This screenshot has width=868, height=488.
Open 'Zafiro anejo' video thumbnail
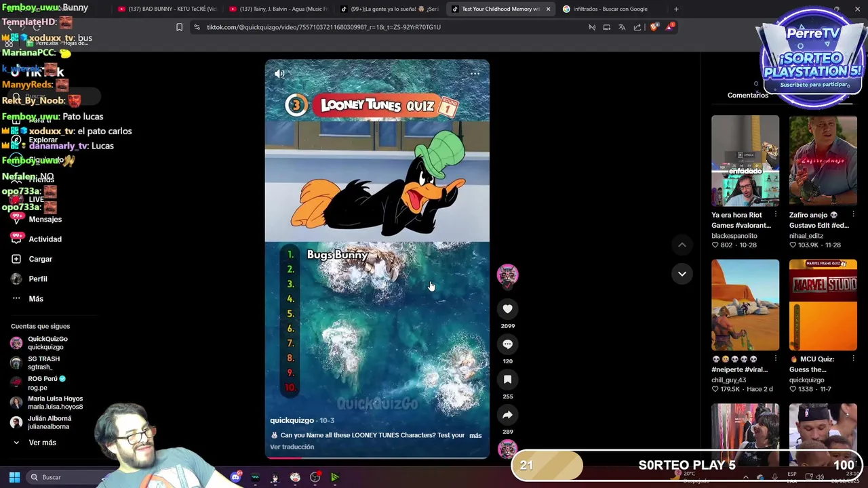(x=823, y=161)
